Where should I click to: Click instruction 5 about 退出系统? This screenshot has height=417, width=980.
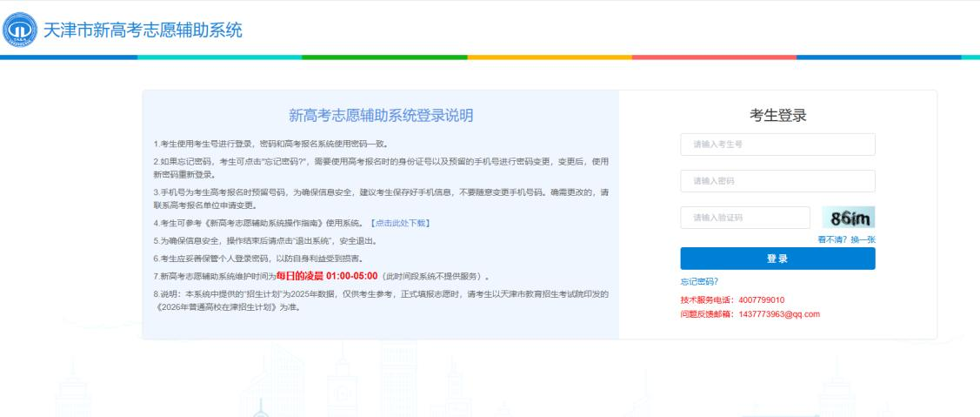click(x=266, y=240)
